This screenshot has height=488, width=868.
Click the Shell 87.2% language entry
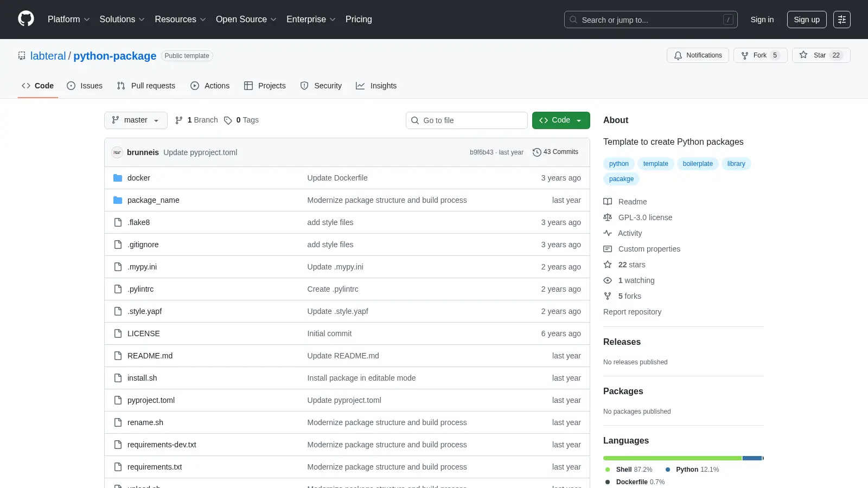(629, 470)
